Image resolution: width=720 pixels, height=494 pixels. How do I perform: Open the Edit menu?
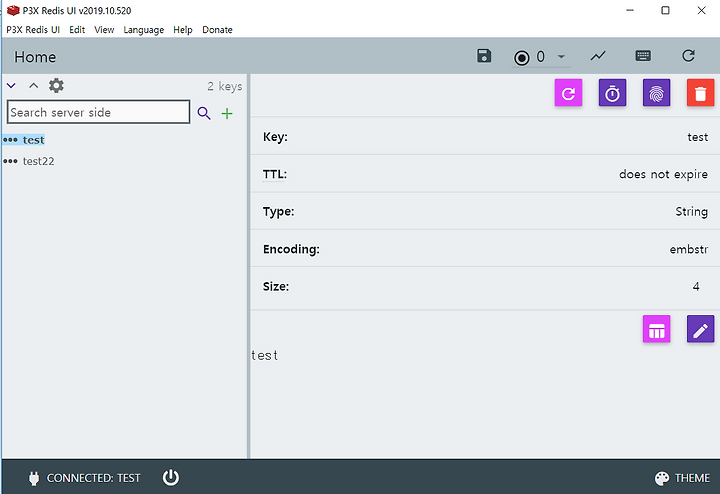click(x=77, y=30)
